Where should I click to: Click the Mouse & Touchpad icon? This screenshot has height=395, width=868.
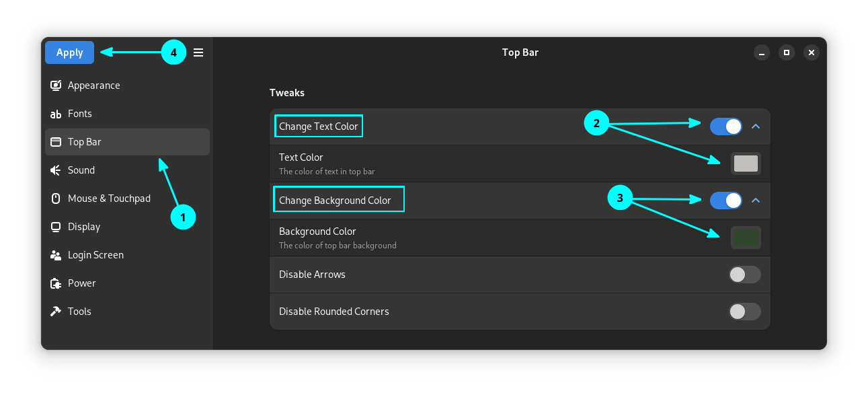(56, 199)
